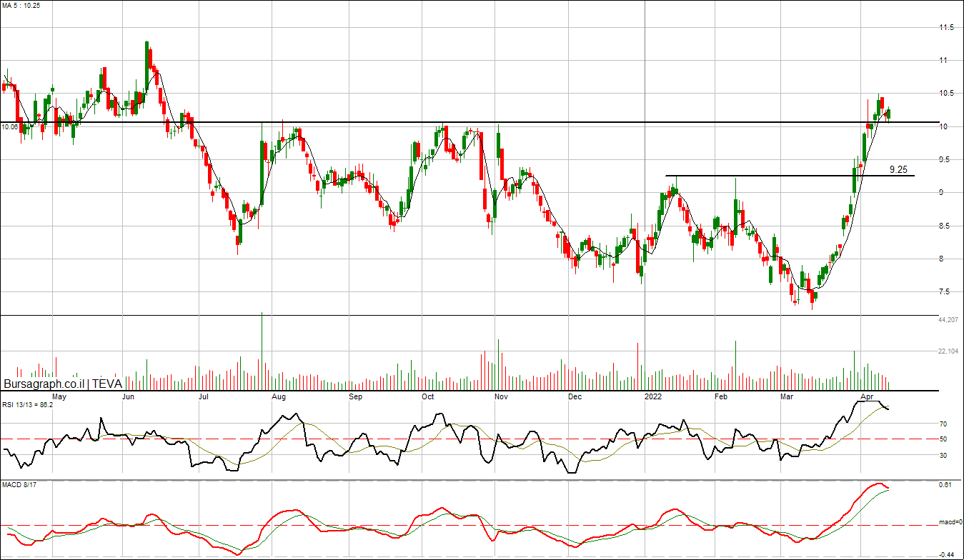Select the Apr date axis label
The image size is (964, 560).
click(x=867, y=396)
